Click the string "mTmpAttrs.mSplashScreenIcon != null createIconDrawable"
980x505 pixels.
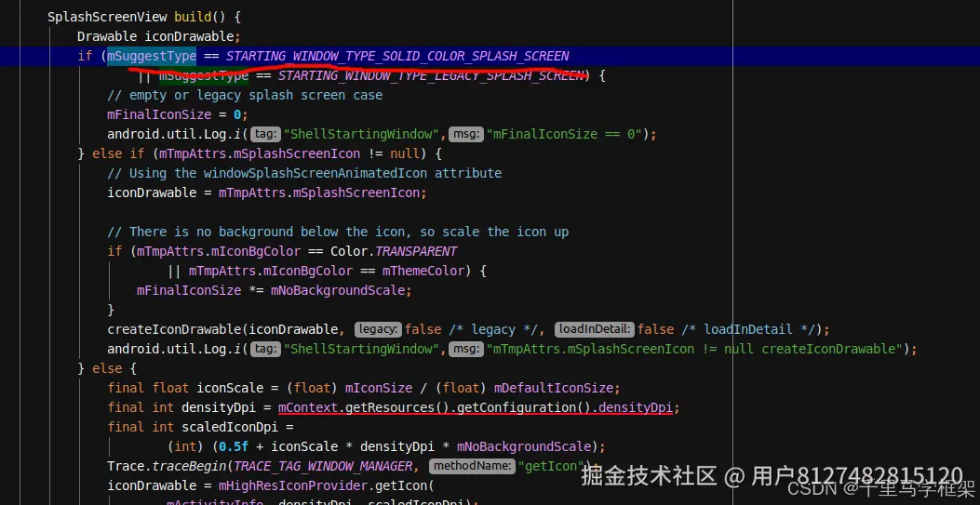point(695,349)
